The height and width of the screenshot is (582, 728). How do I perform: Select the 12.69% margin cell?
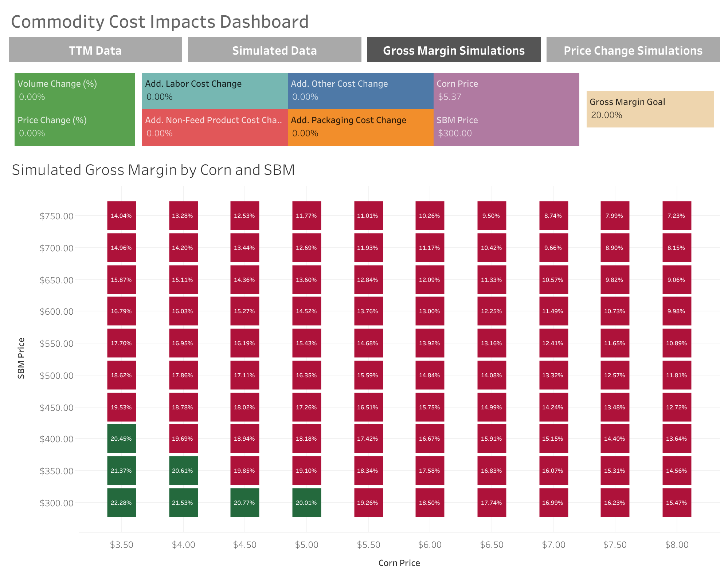point(307,248)
